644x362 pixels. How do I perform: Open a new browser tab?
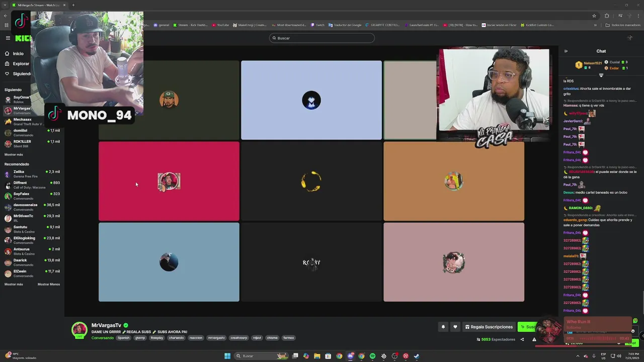(73, 5)
